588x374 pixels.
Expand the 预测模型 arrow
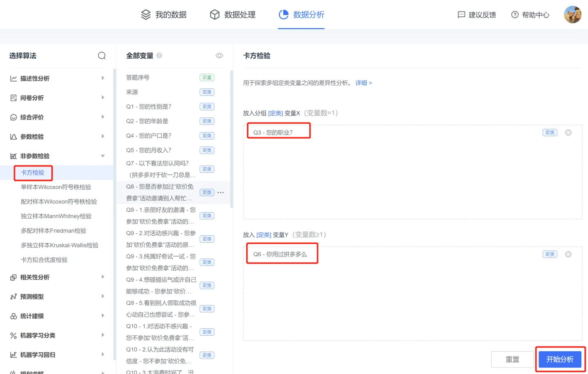pos(103,296)
